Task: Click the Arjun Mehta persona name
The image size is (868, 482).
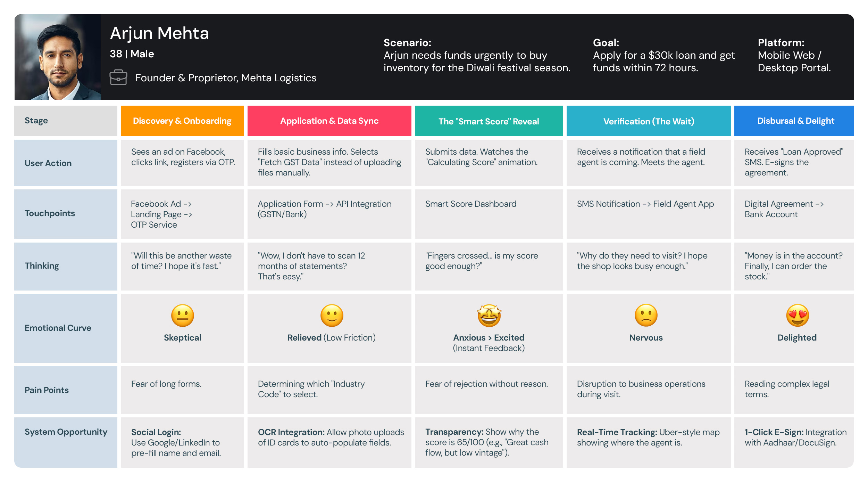Action: 159,33
